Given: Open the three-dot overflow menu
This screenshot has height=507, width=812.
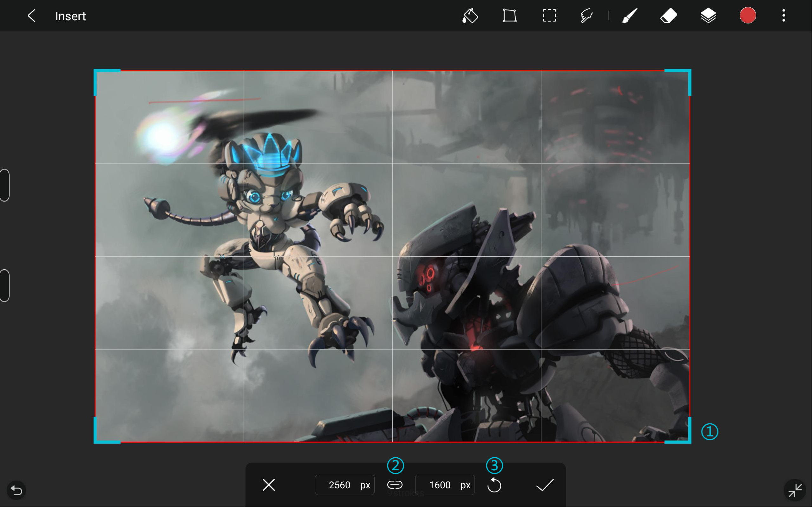Looking at the screenshot, I should click(x=784, y=16).
